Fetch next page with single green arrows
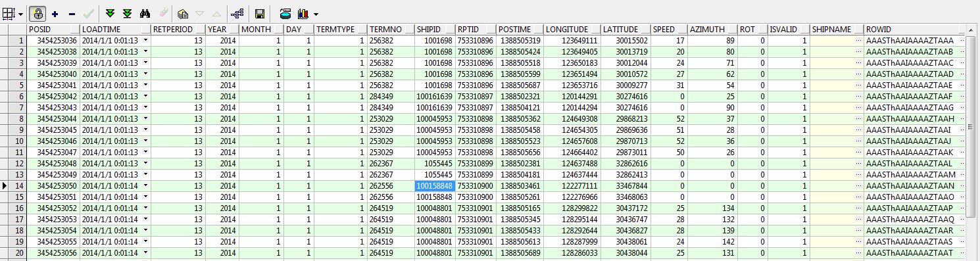The image size is (980, 261). point(110,13)
